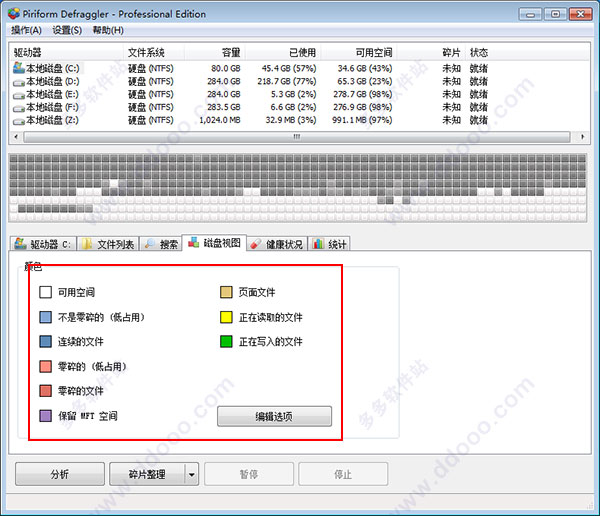The height and width of the screenshot is (516, 600).
Task: Click the blocks icon on 磁盘视图 tab
Action: (x=193, y=242)
